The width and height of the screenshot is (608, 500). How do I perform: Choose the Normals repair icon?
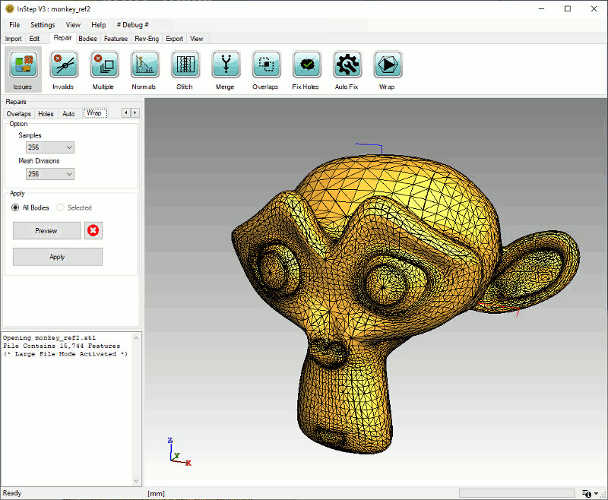144,66
